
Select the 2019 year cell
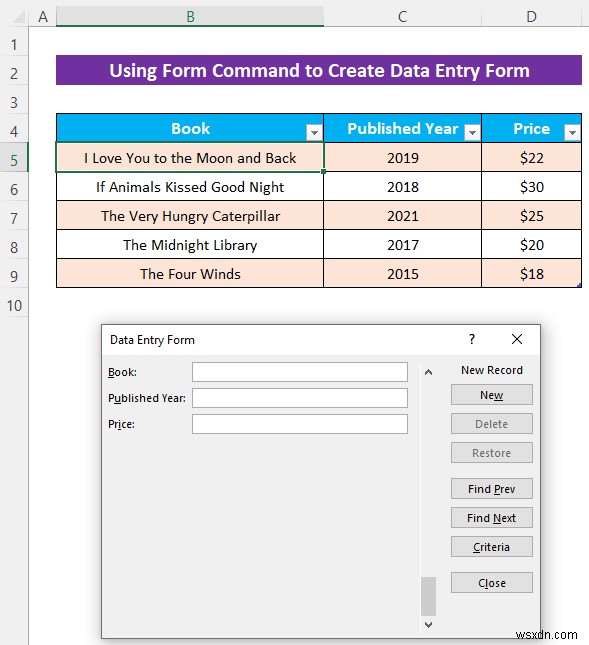(x=403, y=158)
